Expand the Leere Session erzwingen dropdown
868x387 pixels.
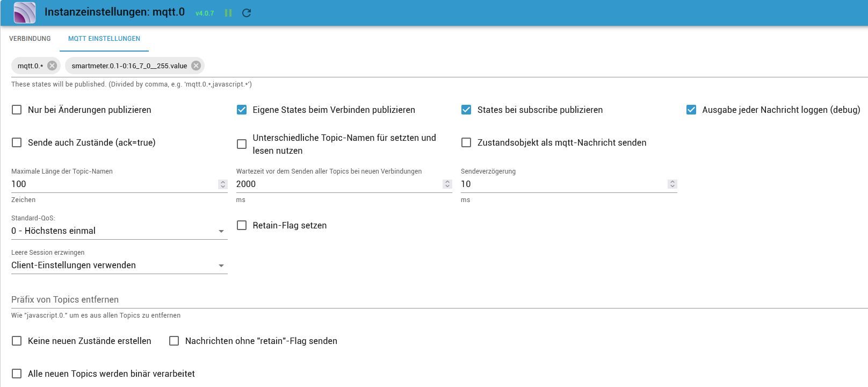tap(119, 266)
